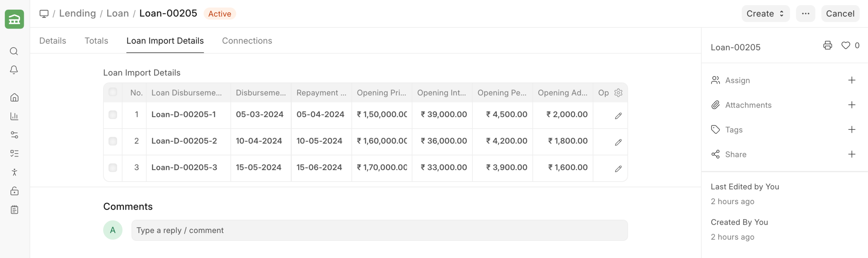The height and width of the screenshot is (258, 868).
Task: Like the document with heart icon
Action: pyautogui.click(x=845, y=45)
